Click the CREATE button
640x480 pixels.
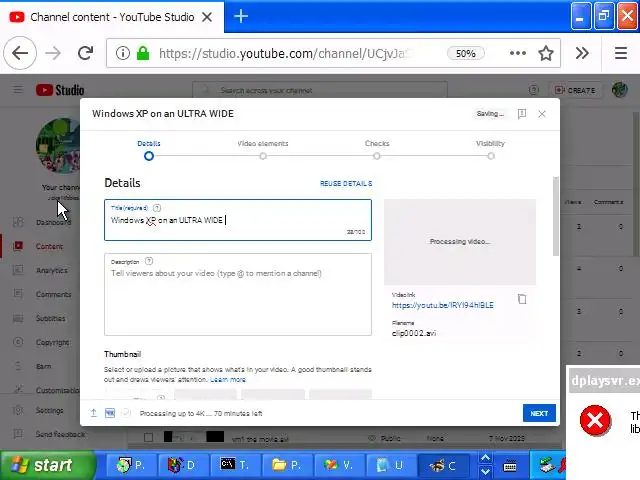[575, 90]
